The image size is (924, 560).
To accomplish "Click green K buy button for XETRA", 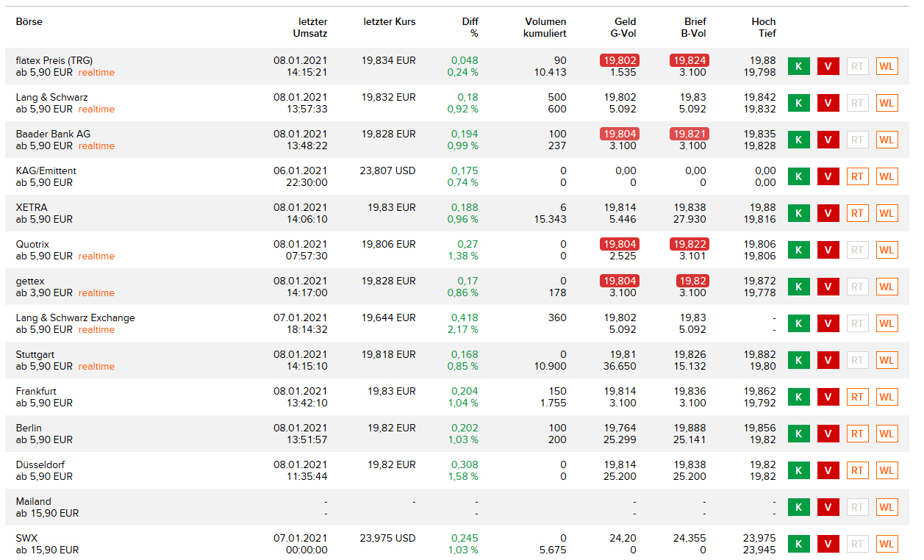I will coord(798,213).
